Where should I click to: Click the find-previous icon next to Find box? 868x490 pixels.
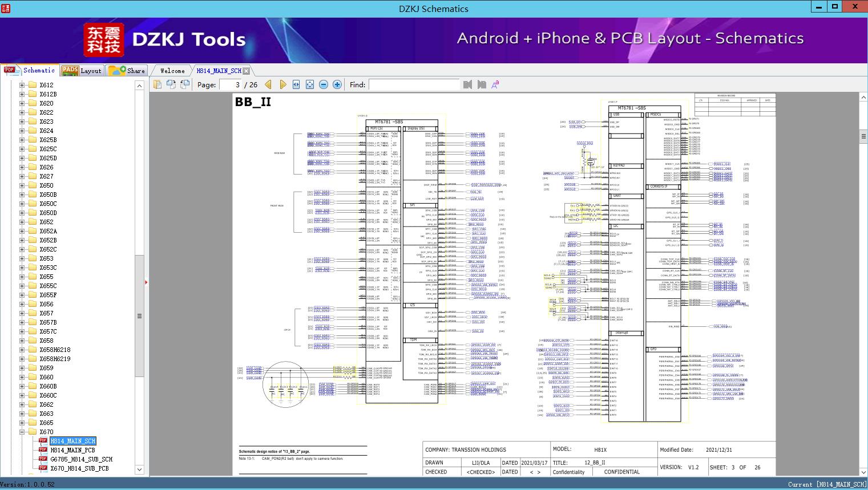click(468, 84)
